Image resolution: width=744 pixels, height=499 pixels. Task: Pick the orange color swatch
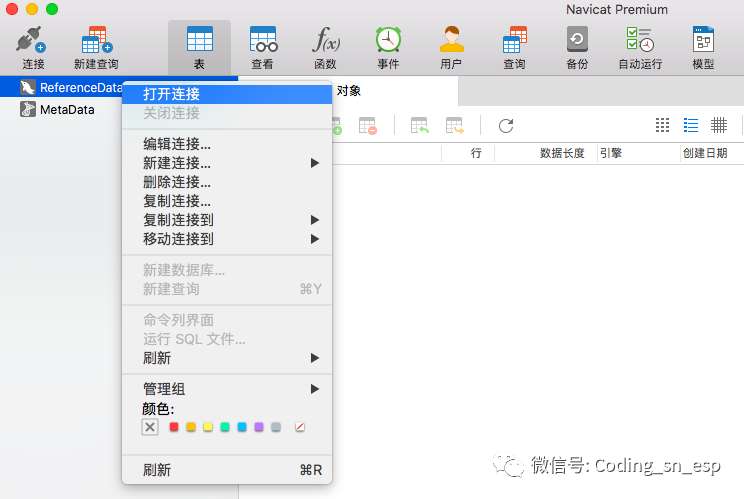click(x=191, y=427)
